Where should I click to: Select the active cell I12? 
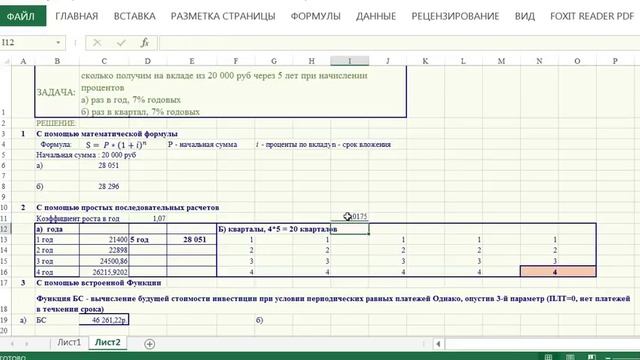[350, 229]
